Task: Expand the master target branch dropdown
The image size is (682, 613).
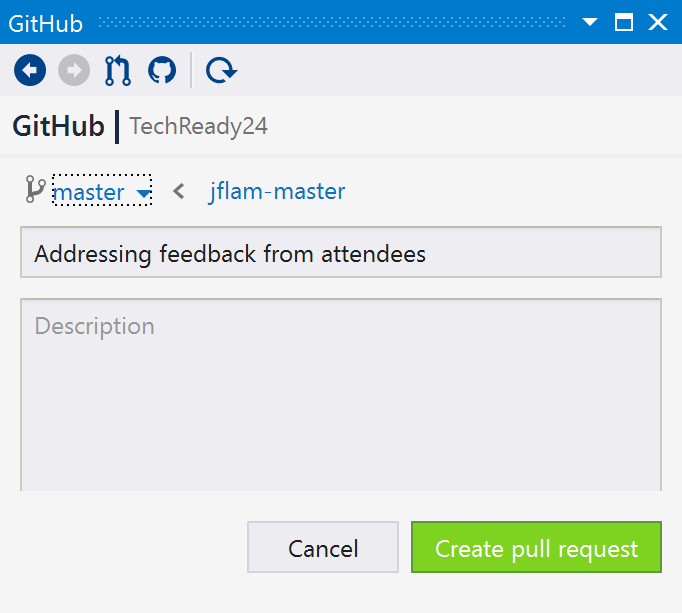Action: point(102,190)
